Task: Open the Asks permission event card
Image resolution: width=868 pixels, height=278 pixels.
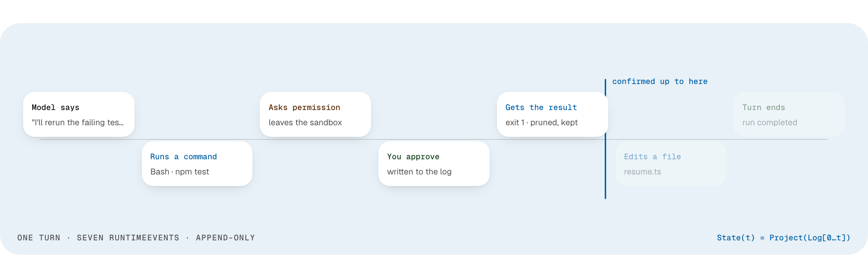Action: (315, 114)
